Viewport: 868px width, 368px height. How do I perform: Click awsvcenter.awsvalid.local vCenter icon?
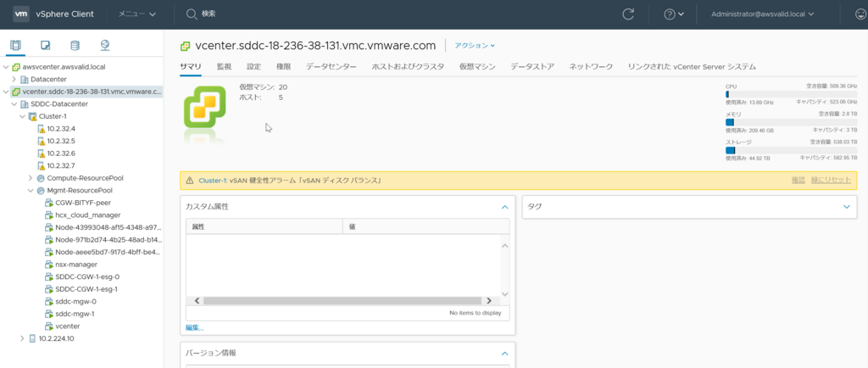point(16,67)
